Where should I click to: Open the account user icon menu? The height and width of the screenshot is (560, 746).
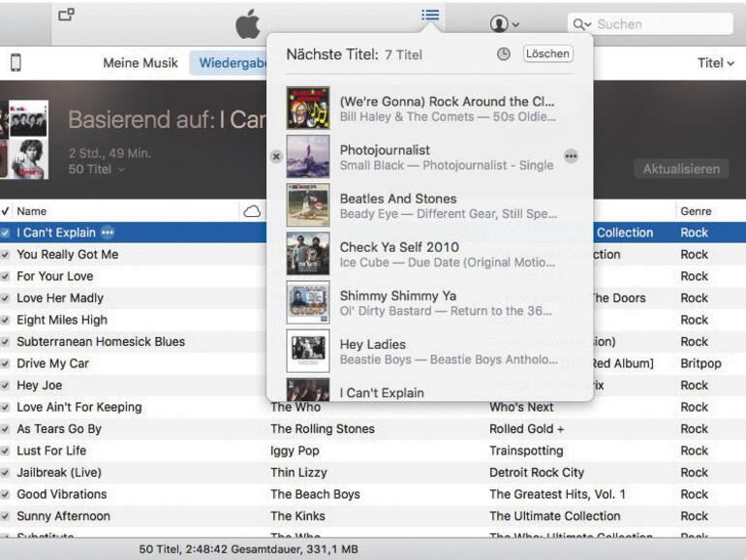[504, 23]
